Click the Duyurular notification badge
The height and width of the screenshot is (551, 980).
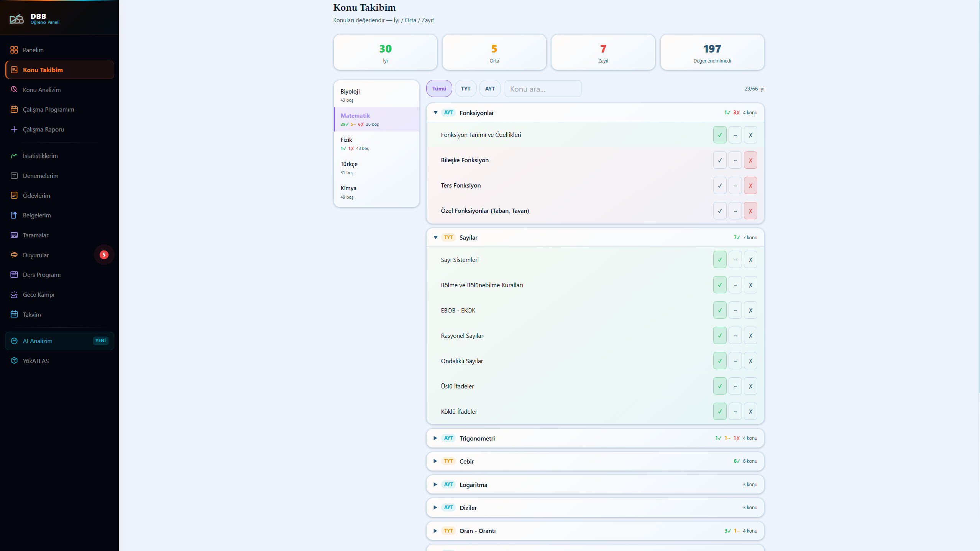point(104,255)
